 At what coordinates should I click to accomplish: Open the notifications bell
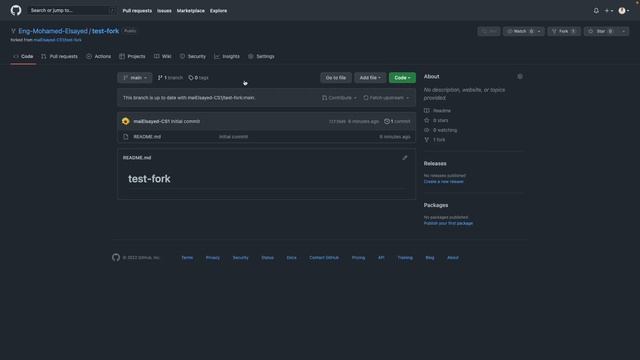596,11
